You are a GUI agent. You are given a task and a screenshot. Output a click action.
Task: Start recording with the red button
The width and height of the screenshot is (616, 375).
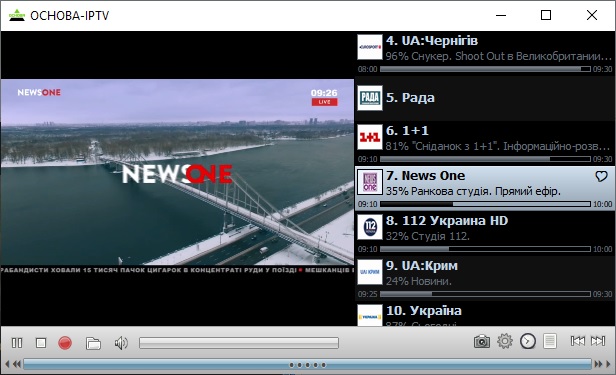65,343
